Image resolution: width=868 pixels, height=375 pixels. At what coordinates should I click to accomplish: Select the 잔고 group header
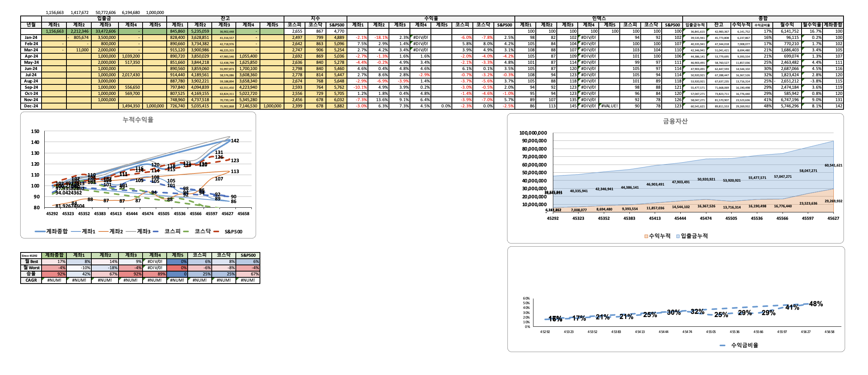tap(225, 19)
